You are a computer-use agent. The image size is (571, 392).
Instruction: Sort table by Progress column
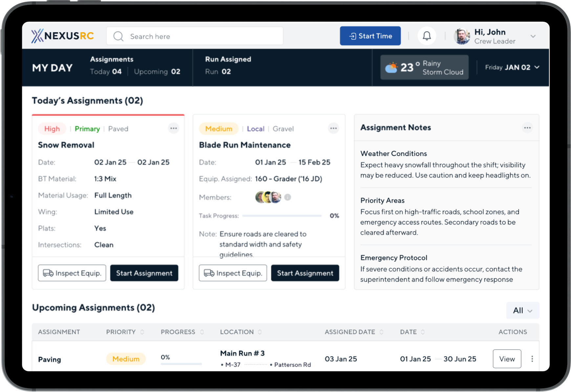click(x=202, y=332)
